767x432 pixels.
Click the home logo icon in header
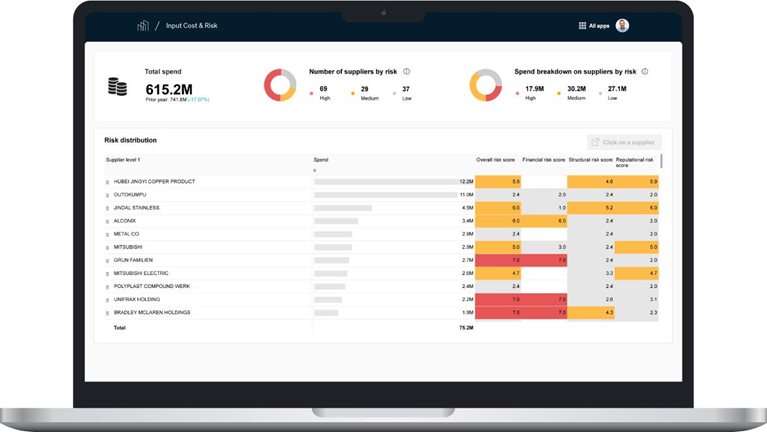143,25
